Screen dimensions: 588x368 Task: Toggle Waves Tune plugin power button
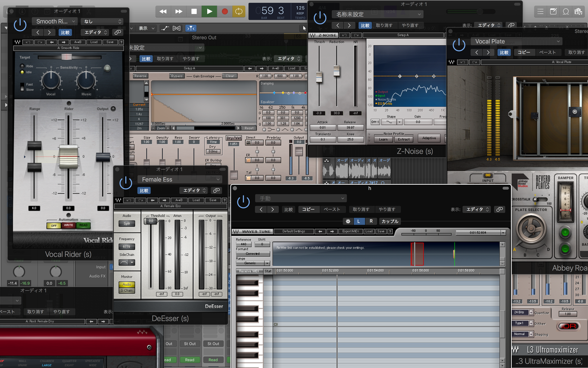[x=243, y=202]
